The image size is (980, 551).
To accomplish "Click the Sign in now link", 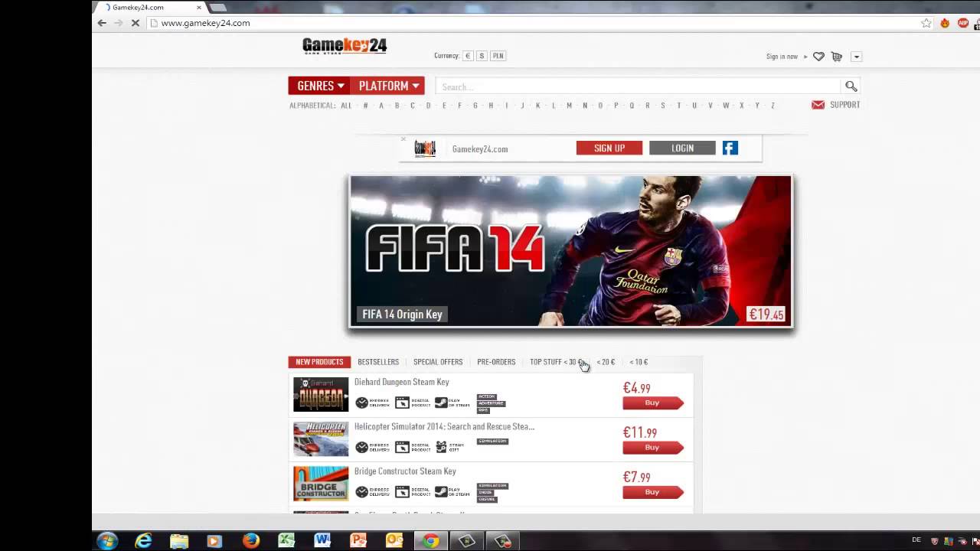I will point(782,57).
